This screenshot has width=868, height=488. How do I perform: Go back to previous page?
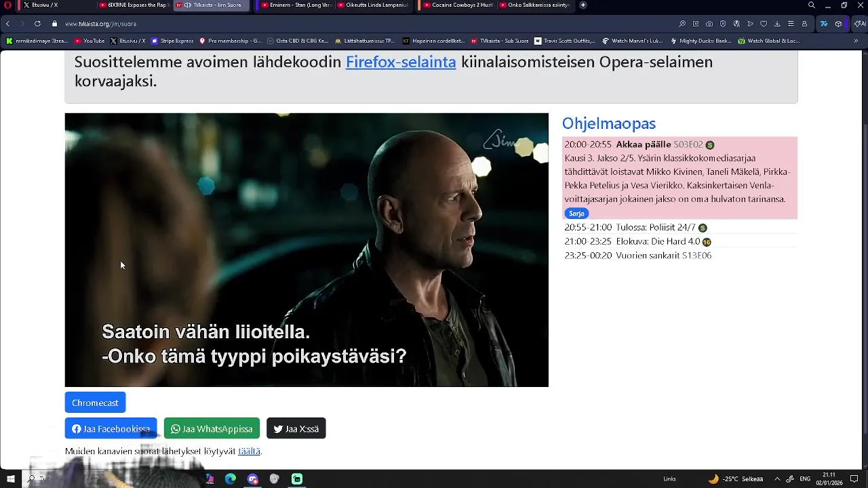7,24
